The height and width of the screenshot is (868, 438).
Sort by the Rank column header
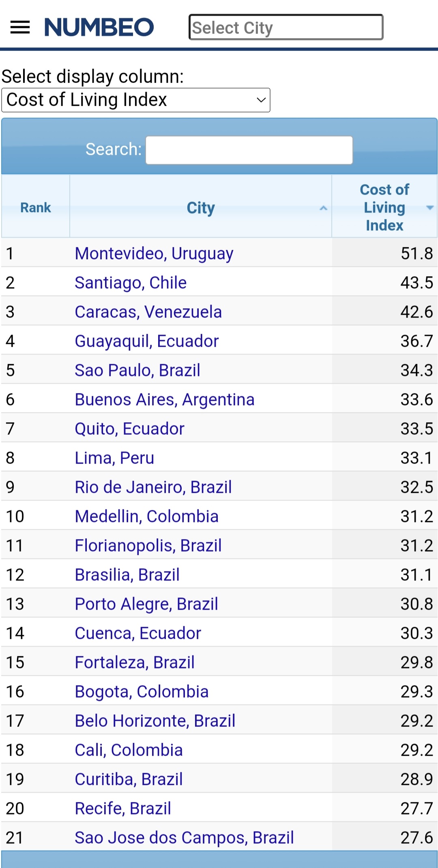[x=36, y=208]
